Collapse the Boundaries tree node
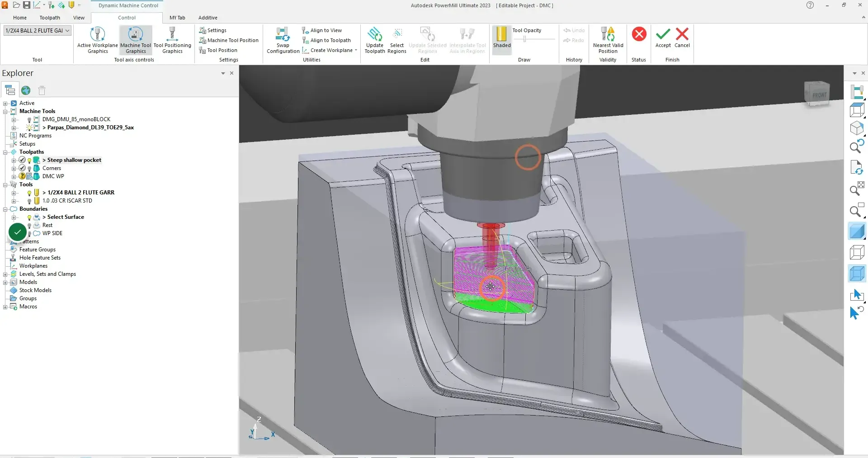Image resolution: width=868 pixels, height=458 pixels. [5, 209]
